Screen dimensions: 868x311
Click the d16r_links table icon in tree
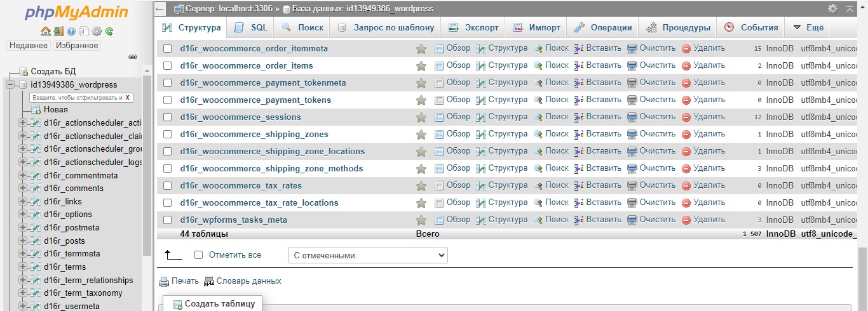(36, 201)
